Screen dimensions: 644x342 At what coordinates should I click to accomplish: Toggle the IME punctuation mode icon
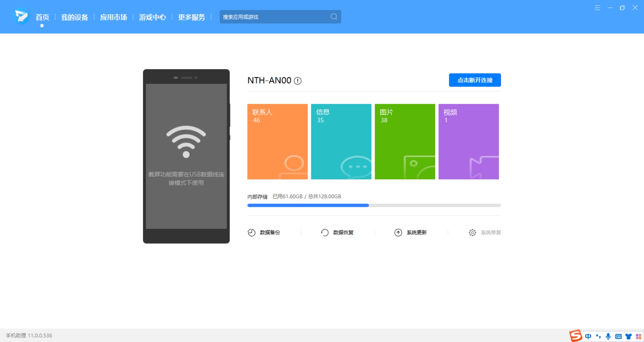(598, 336)
